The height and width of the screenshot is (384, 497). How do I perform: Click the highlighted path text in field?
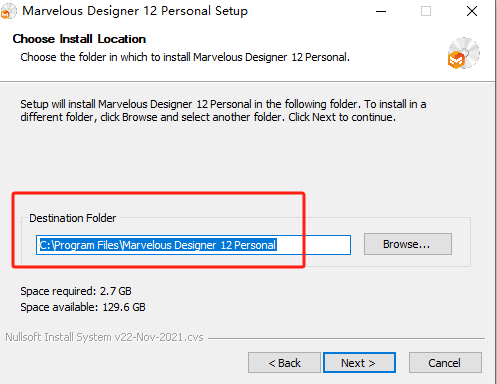pyautogui.click(x=158, y=245)
